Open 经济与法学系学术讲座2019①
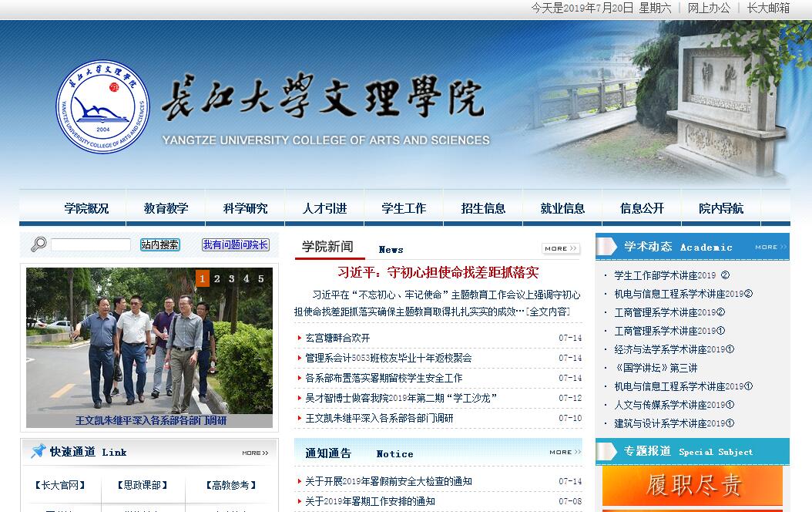The image size is (812, 512). tap(674, 349)
